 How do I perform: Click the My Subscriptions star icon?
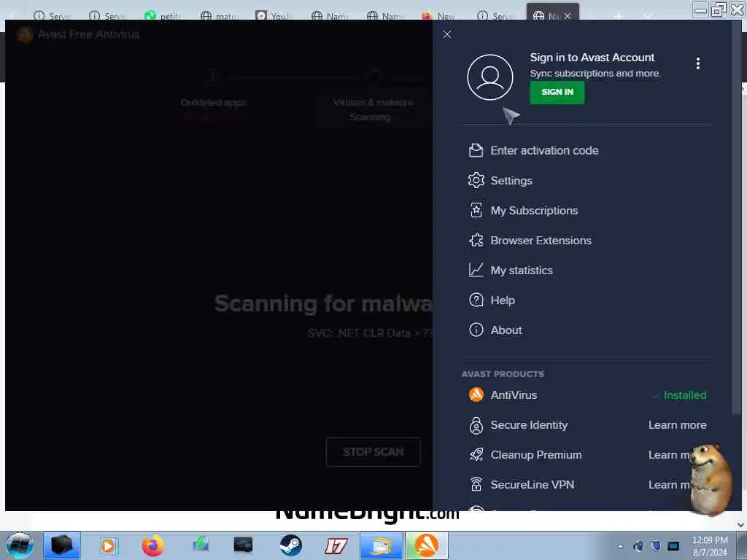pyautogui.click(x=476, y=211)
